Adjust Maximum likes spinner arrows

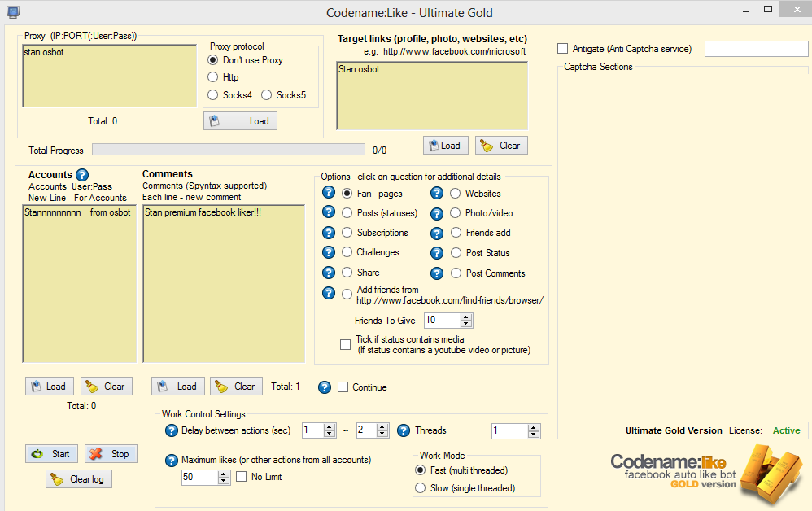click(x=224, y=478)
